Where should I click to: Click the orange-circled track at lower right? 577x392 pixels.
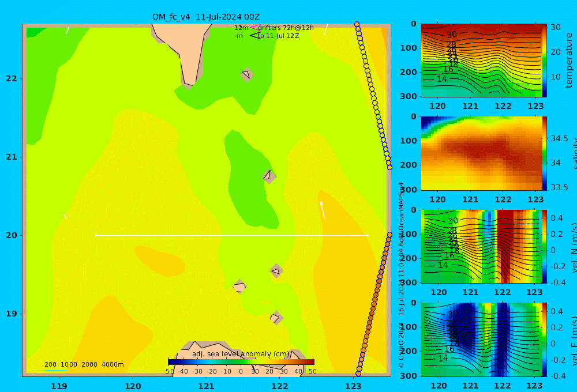point(374,304)
